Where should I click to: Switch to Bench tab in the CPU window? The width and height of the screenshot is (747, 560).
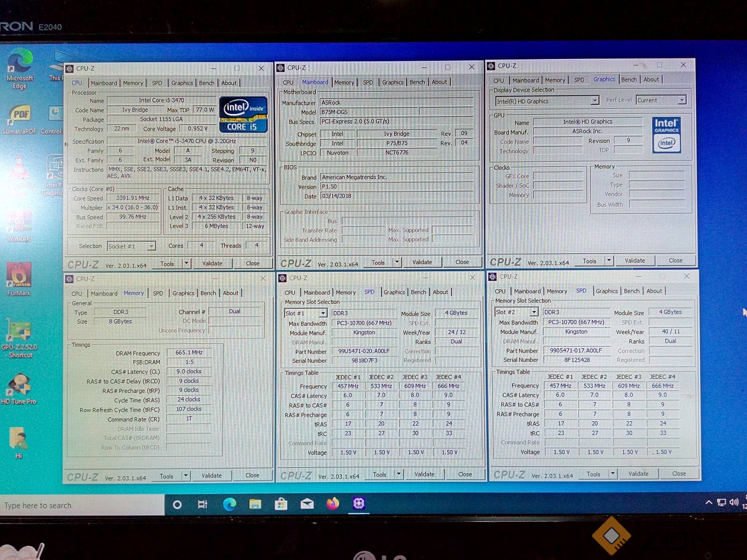[207, 83]
